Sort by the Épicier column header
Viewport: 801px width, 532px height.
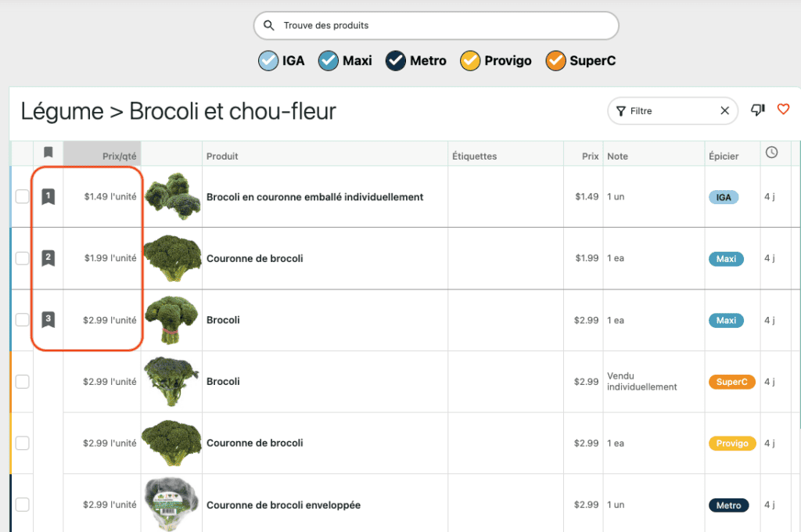point(724,156)
